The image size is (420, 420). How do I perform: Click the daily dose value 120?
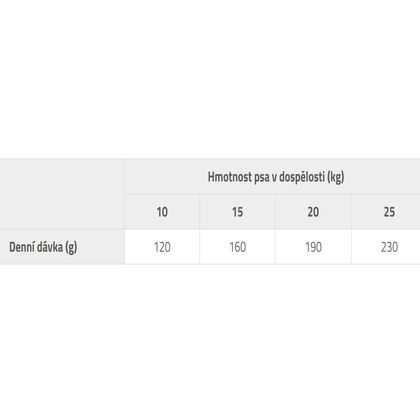pos(162,247)
